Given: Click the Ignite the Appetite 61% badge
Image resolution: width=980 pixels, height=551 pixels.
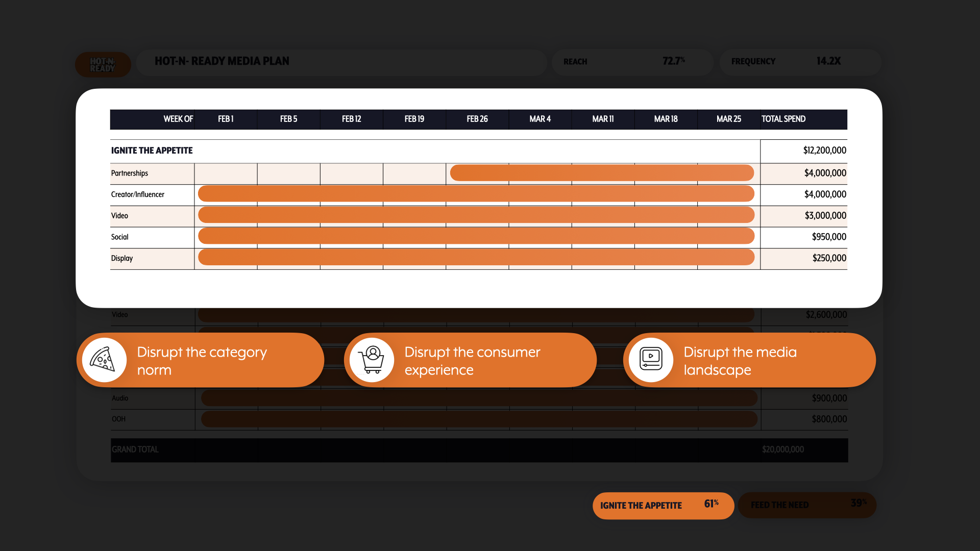Looking at the screenshot, I should [x=663, y=506].
